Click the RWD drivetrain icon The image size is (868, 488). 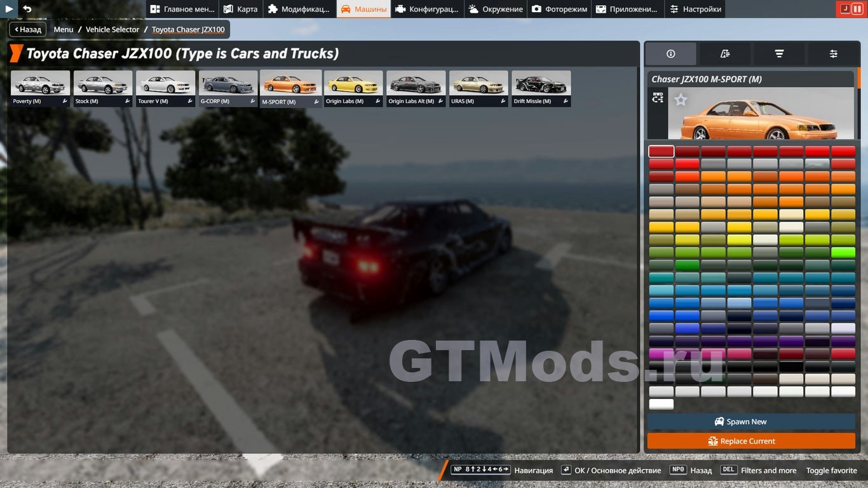coord(658,98)
